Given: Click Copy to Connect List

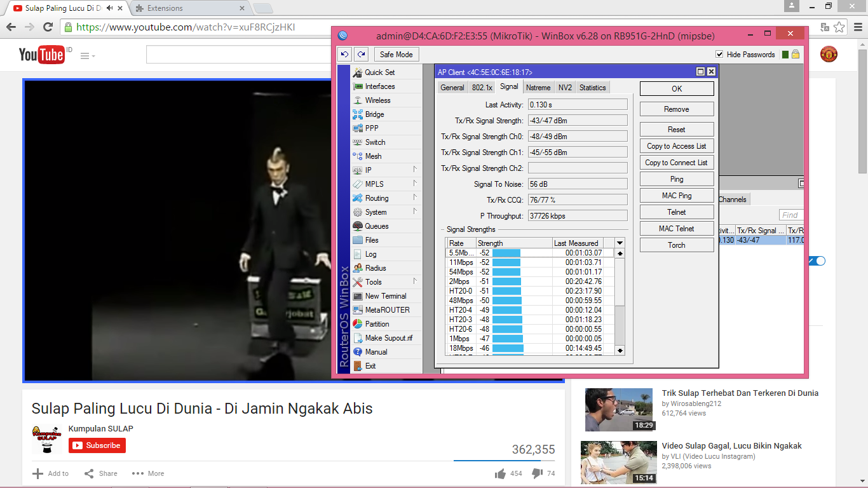Looking at the screenshot, I should pos(677,163).
